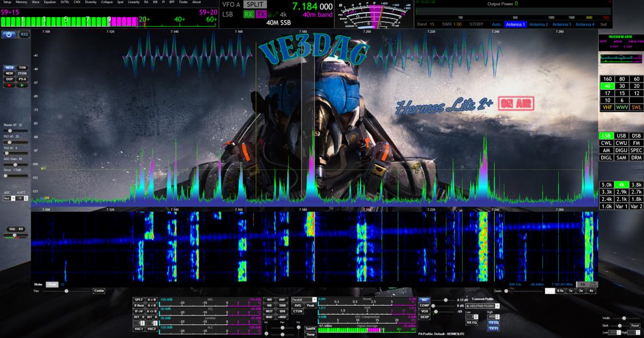
Task: Select Auto antenna mode
Action: pos(496,25)
